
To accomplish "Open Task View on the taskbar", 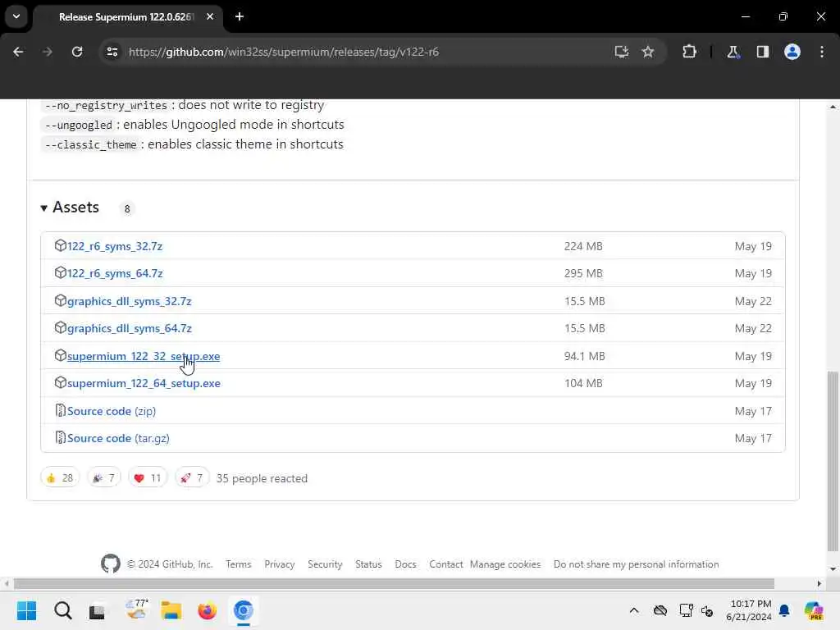I will point(98,610).
